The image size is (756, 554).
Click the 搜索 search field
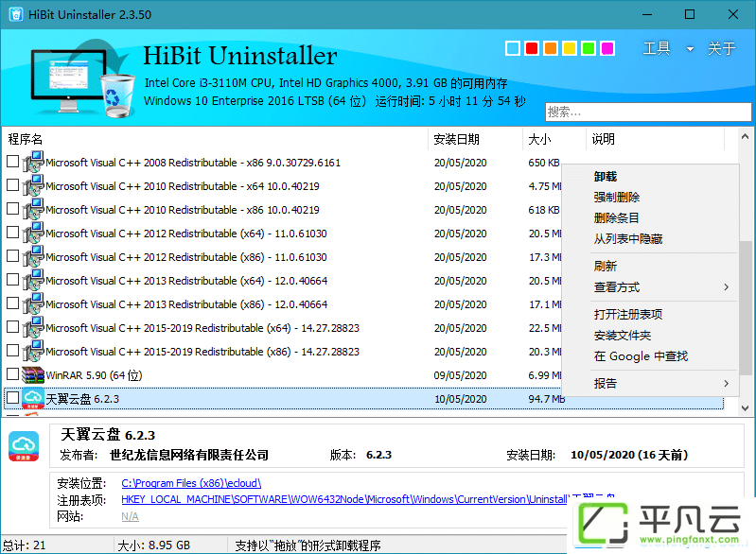[x=648, y=112]
